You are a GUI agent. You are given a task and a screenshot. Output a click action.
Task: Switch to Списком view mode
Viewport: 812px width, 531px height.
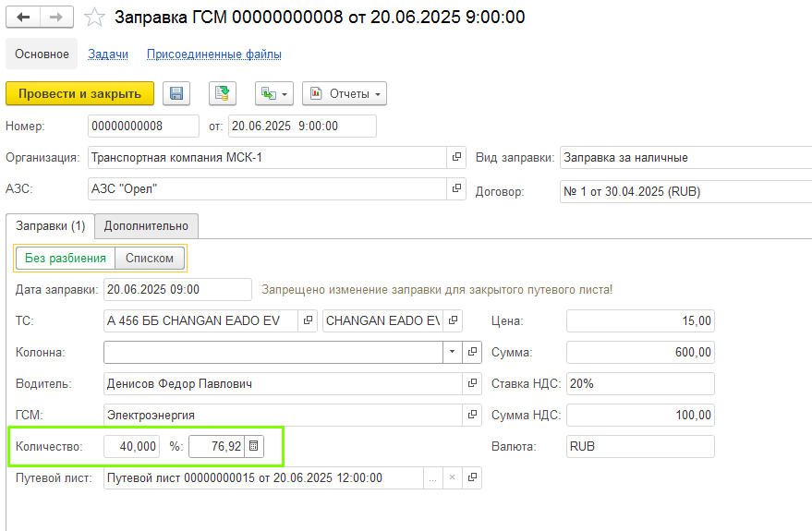[150, 259]
